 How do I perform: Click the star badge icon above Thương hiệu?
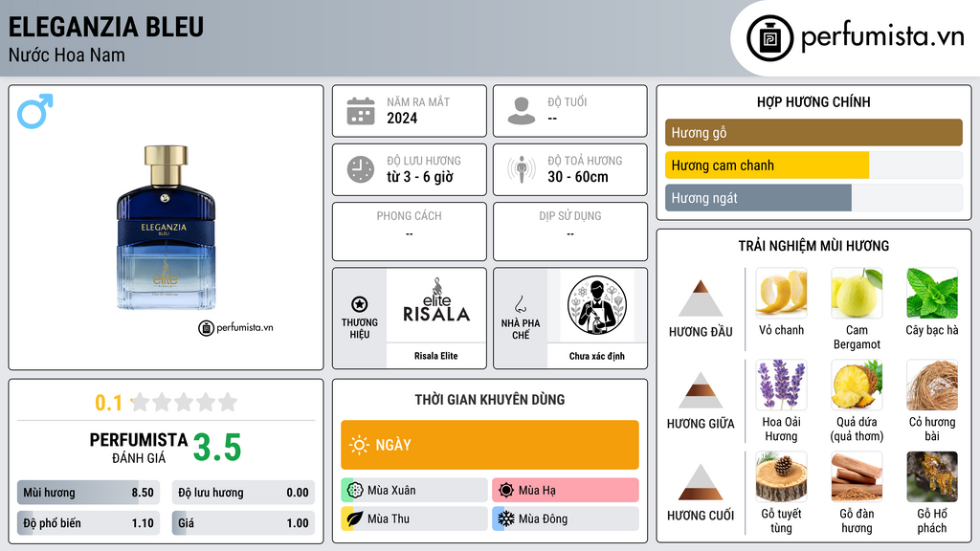click(360, 304)
